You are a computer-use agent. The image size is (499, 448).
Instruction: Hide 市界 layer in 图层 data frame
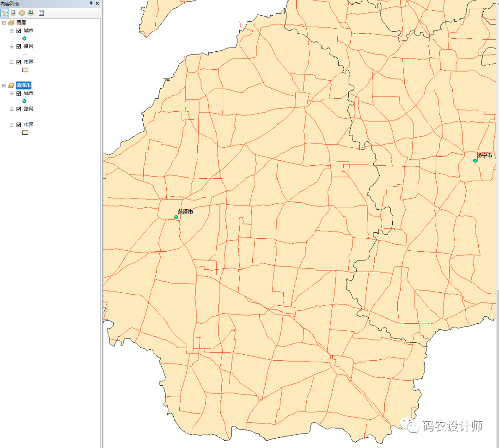(18, 62)
